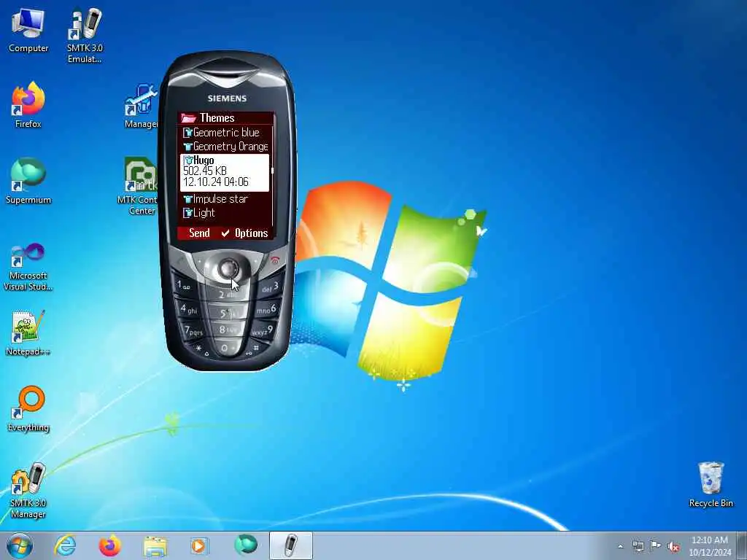Screen dimensions: 747x560
Task: Click the phone keypad star key
Action: click(201, 349)
